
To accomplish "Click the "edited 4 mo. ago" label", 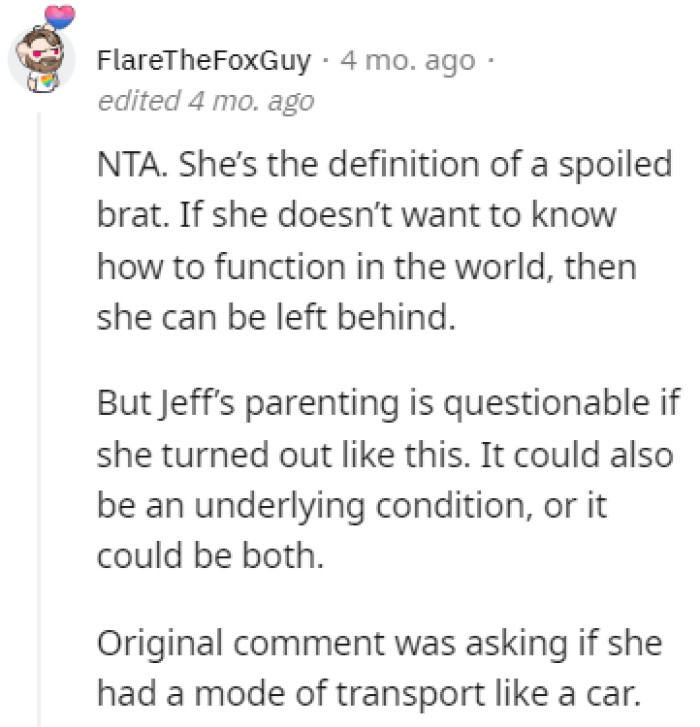I will pyautogui.click(x=205, y=101).
